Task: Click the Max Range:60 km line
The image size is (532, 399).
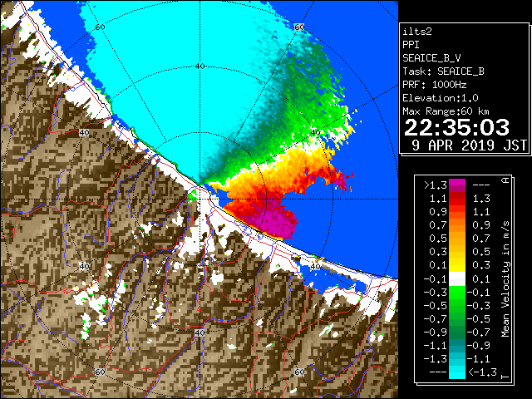Action: coord(446,111)
